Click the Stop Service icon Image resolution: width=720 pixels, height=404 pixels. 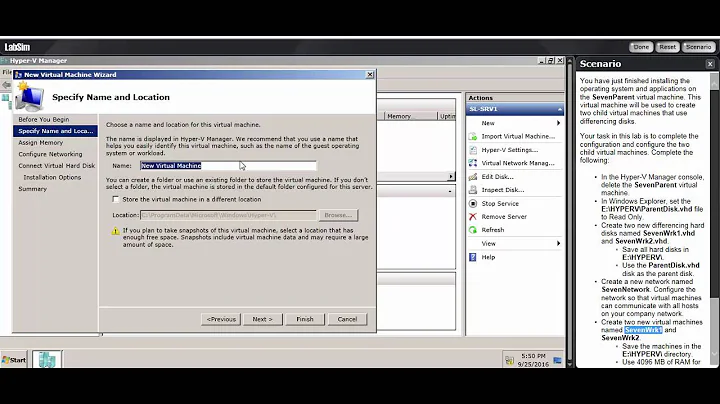tap(472, 203)
